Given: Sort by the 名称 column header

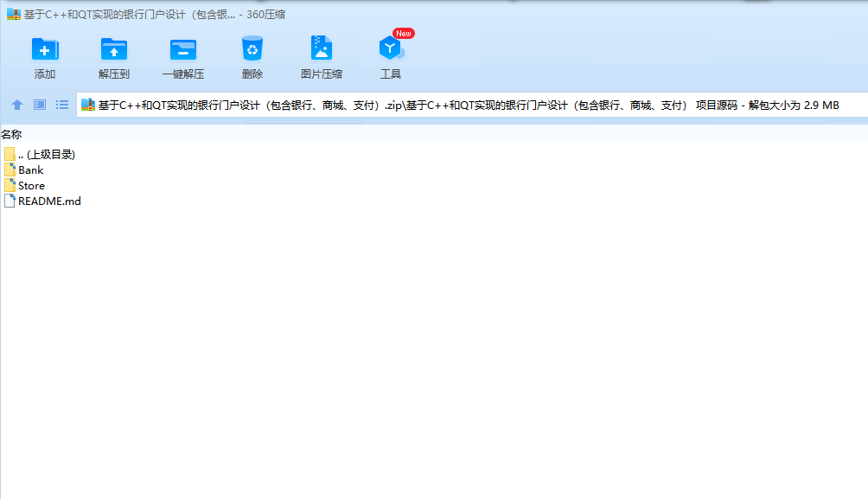Looking at the screenshot, I should [11, 135].
